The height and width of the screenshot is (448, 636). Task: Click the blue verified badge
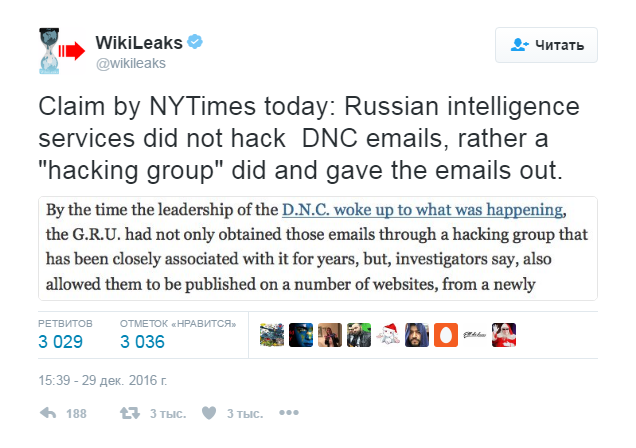point(198,42)
